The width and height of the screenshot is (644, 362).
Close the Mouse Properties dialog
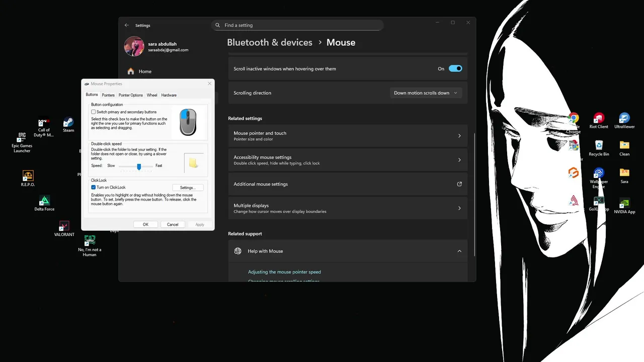(209, 84)
